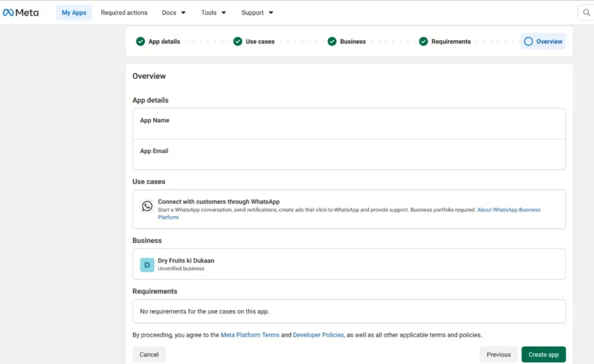The image size is (594, 364).
Task: Click the 'Unverified business' label
Action: click(181, 268)
